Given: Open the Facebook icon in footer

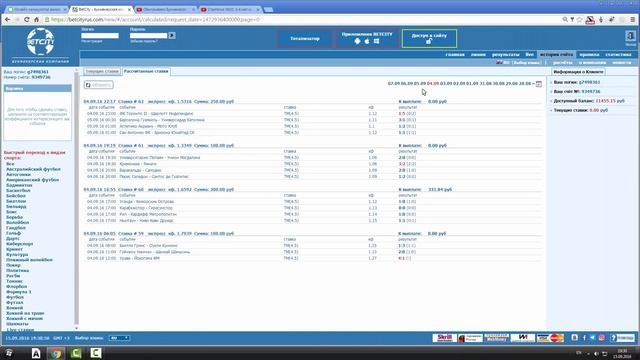Looking at the screenshot, I should pos(584,338).
